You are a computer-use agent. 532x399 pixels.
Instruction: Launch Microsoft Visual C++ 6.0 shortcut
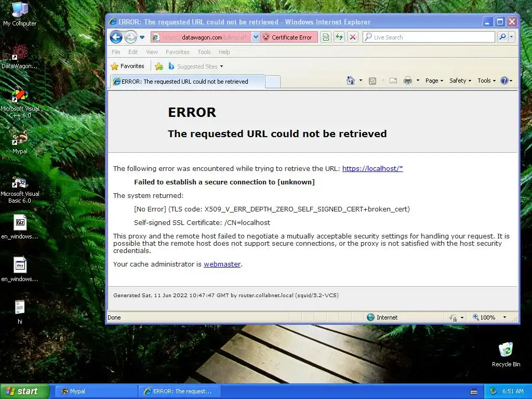click(20, 103)
